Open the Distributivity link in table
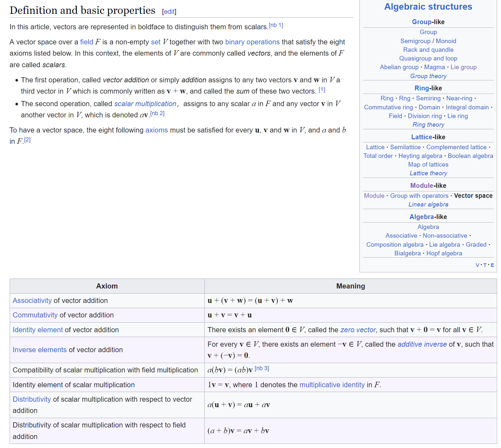 [x=32, y=399]
